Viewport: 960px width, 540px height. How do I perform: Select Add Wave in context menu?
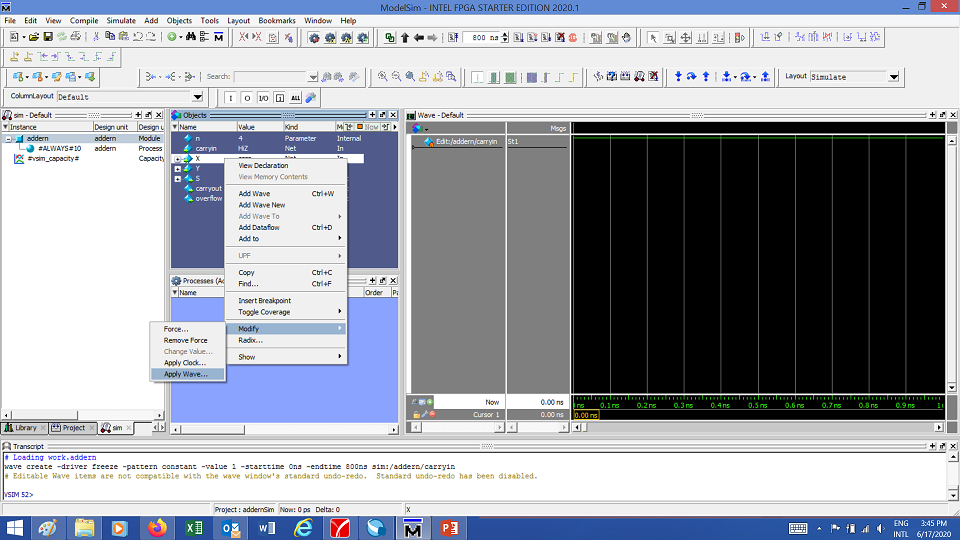click(x=254, y=193)
